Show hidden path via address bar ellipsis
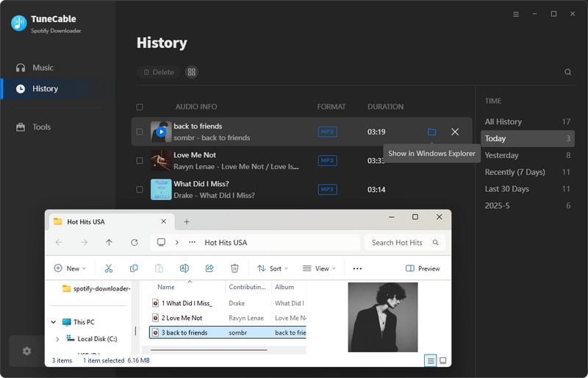 pos(192,243)
